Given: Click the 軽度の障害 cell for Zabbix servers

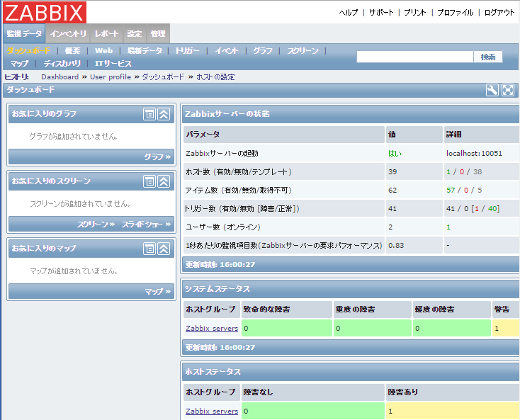Looking at the screenshot, I should (452, 328).
